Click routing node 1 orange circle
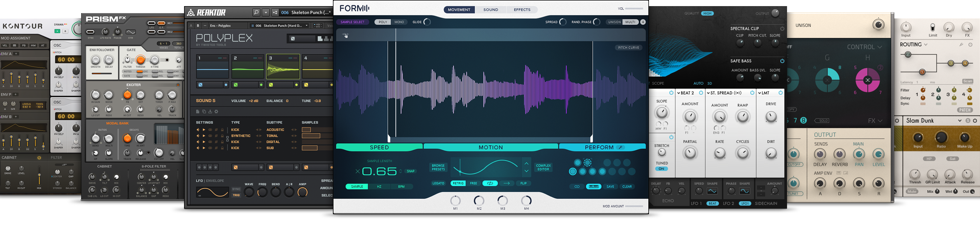 922,72
